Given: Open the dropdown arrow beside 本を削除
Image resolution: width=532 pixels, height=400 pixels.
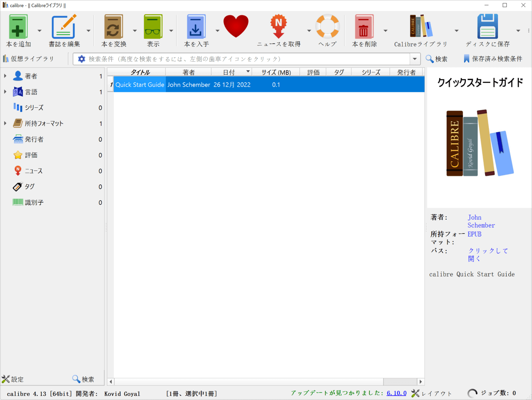Looking at the screenshot, I should pos(385,31).
